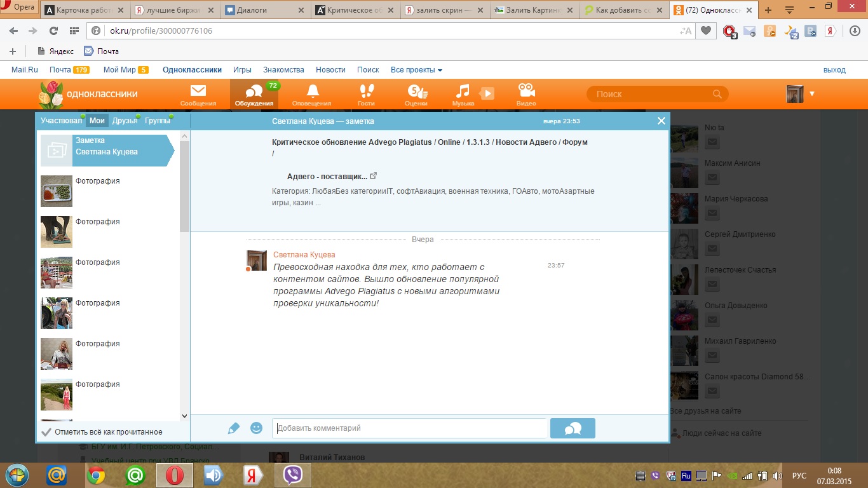The width and height of the screenshot is (868, 488).
Task: Switch to Как добавить browser tab
Action: [625, 10]
